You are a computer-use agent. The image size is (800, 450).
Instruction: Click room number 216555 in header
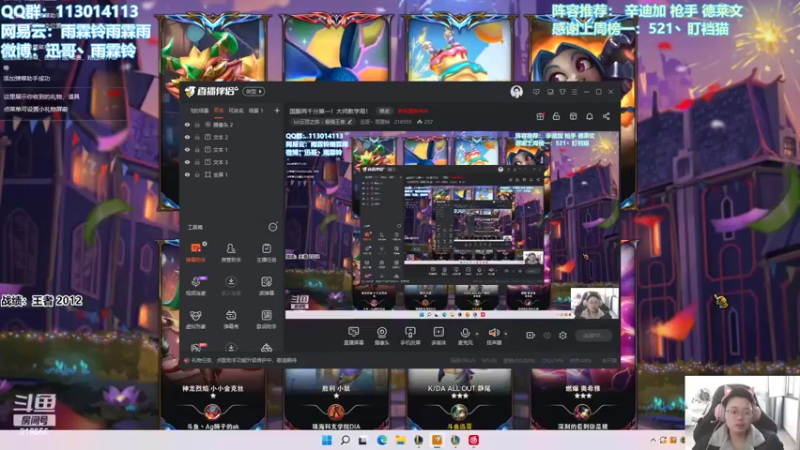pyautogui.click(x=403, y=122)
